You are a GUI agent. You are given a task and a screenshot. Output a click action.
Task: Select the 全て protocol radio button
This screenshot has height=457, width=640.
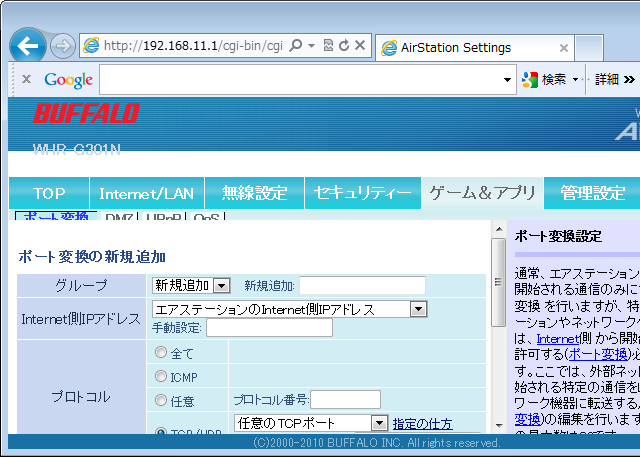click(x=161, y=352)
